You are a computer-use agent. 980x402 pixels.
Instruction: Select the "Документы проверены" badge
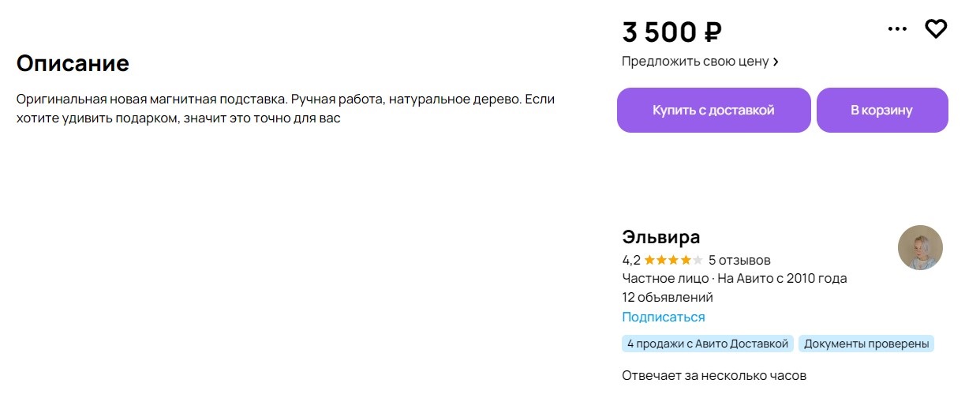point(866,344)
